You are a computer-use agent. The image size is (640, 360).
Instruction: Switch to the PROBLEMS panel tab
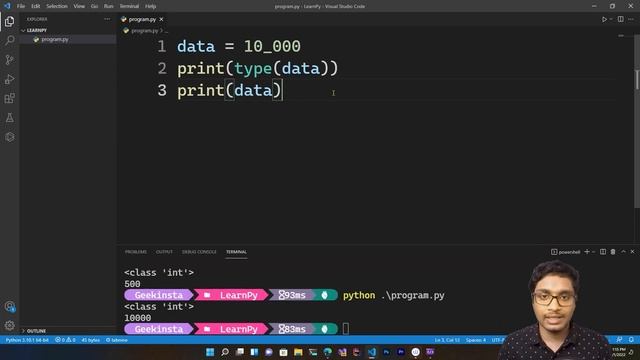[136, 252]
